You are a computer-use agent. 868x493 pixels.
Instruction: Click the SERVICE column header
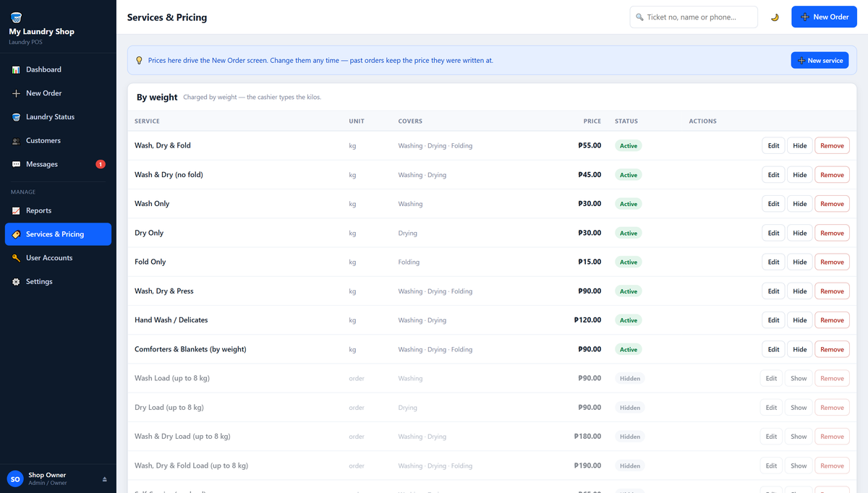[147, 121]
